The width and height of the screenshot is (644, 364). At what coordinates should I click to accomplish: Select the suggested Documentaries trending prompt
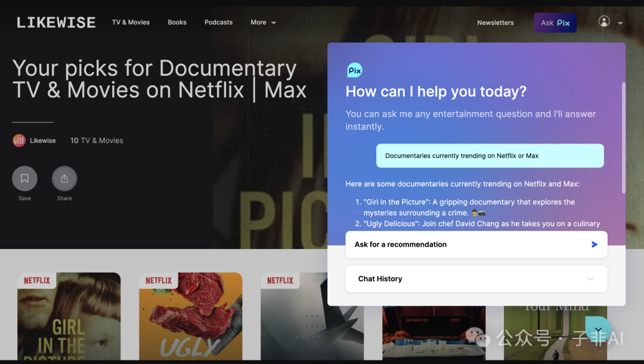(490, 155)
